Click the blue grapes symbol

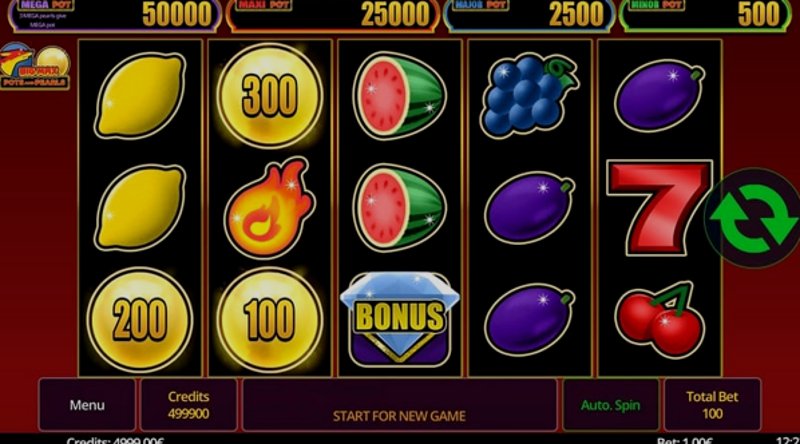pyautogui.click(x=529, y=95)
